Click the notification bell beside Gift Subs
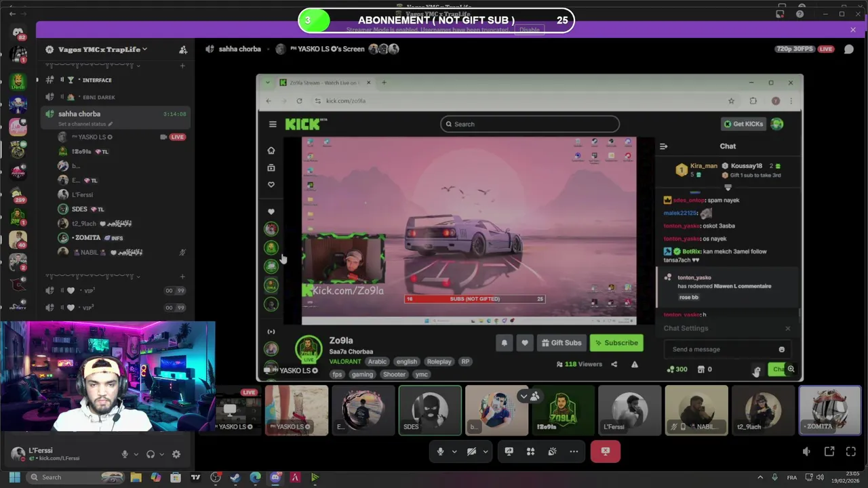 click(504, 343)
